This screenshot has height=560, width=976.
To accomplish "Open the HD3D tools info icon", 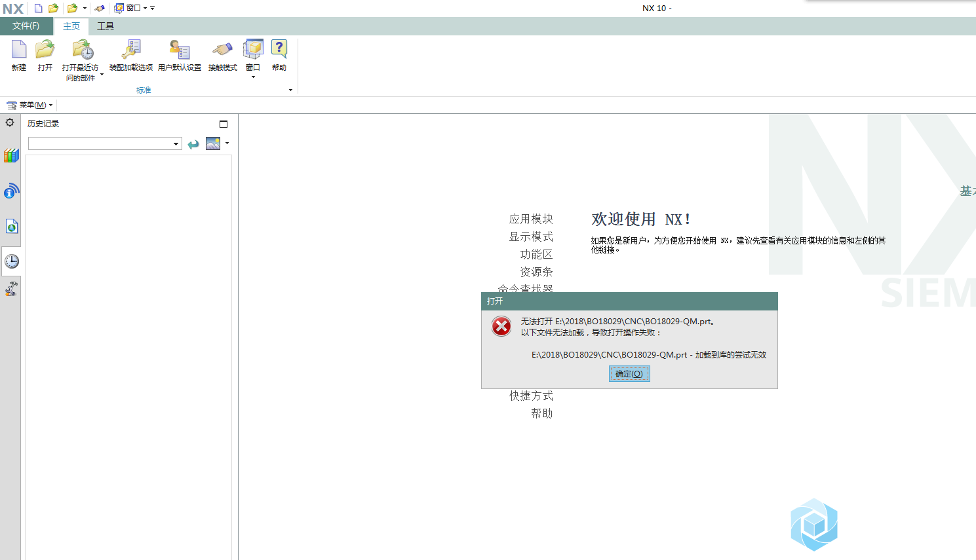I will [11, 191].
